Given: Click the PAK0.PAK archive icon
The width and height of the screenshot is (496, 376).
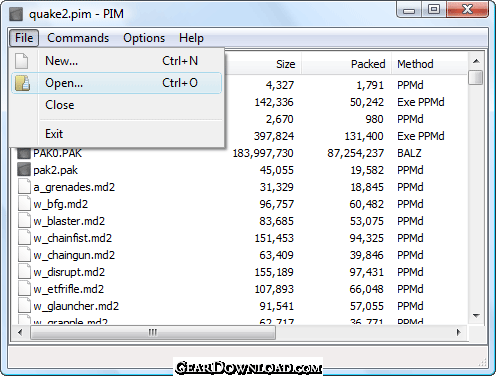Looking at the screenshot, I should 24,153.
